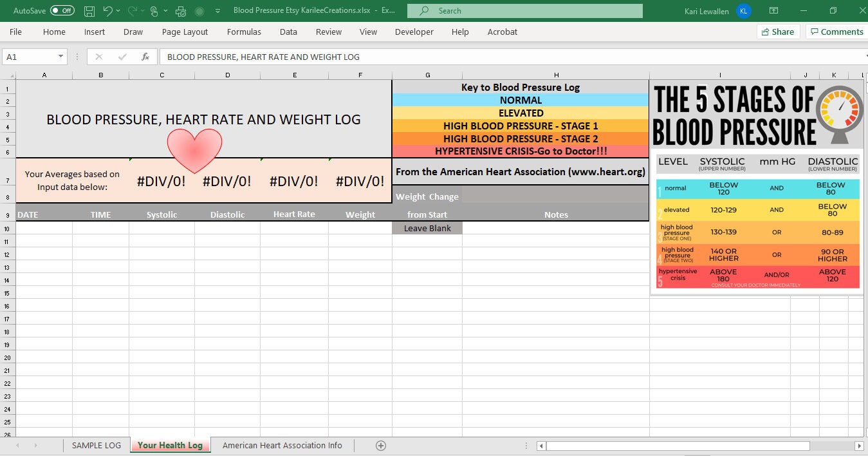Click the Save icon on Quick Access Toolbar
Viewport: 868px width, 456px height.
pos(89,10)
